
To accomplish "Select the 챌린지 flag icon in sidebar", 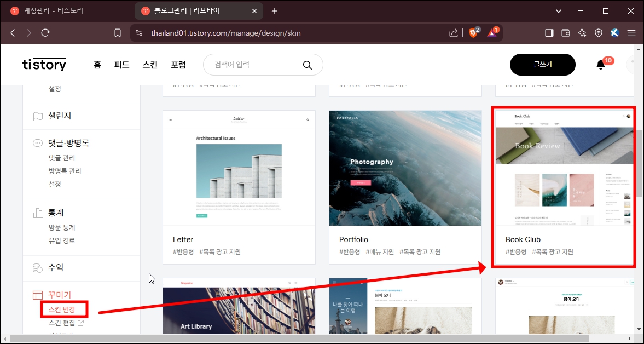I will pyautogui.click(x=37, y=116).
